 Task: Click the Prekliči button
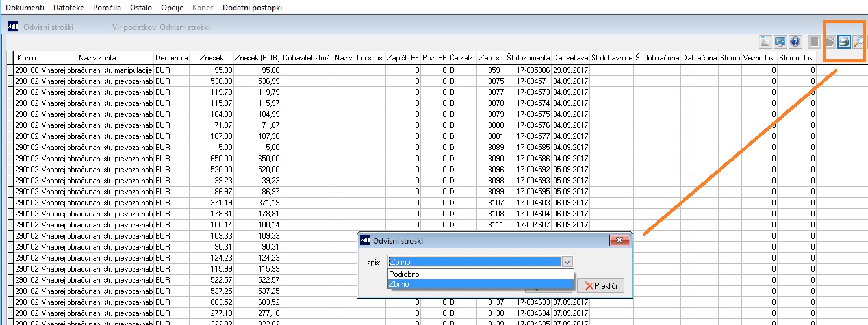(601, 286)
